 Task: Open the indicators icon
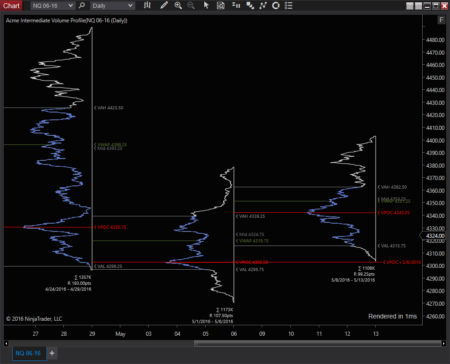coord(250,5)
